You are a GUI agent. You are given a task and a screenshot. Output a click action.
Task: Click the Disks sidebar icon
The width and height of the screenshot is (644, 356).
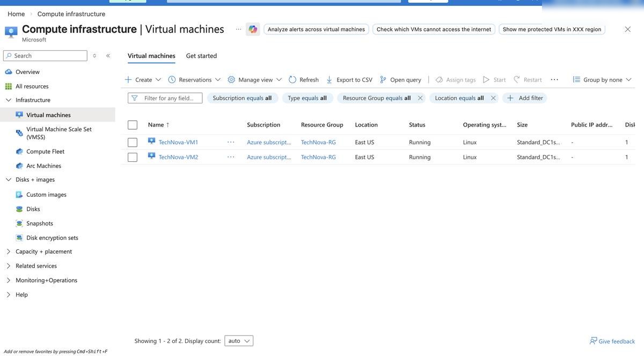coord(19,209)
